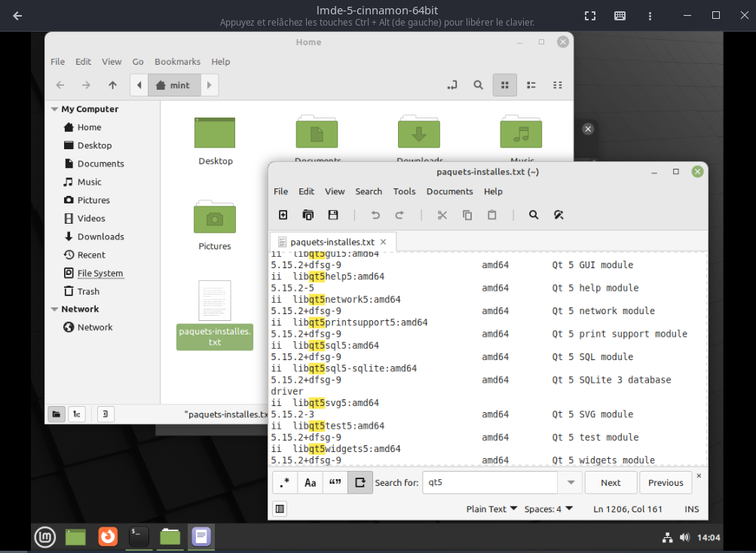Open the Spaces: 4 tab width dropdown
This screenshot has width=756, height=553.
(548, 509)
